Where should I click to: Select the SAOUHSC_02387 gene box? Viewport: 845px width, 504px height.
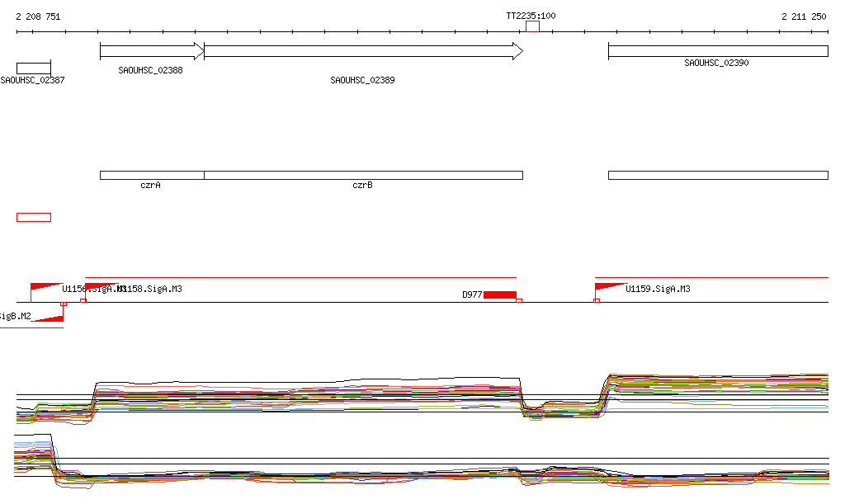[33, 68]
